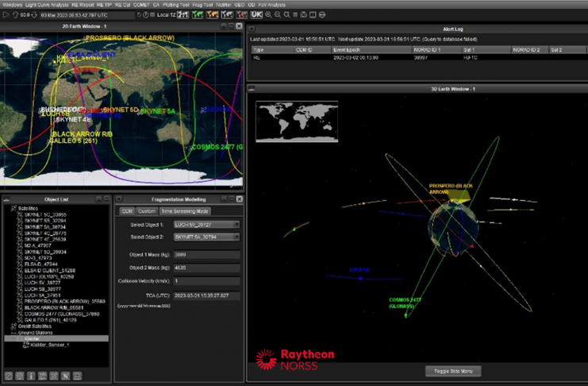Open the Light Curve Analysis menu
Viewport: 588px width, 386px height.
48,4
